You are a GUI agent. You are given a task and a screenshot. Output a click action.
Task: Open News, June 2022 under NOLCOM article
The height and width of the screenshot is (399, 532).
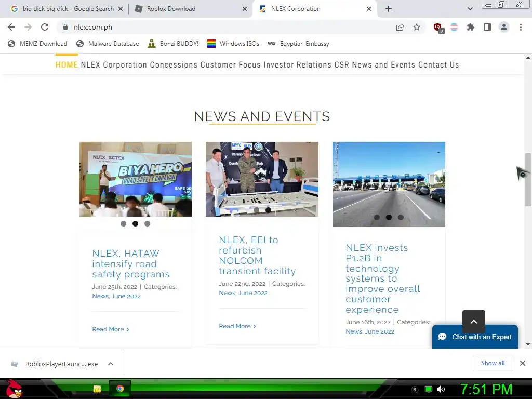[x=243, y=293]
